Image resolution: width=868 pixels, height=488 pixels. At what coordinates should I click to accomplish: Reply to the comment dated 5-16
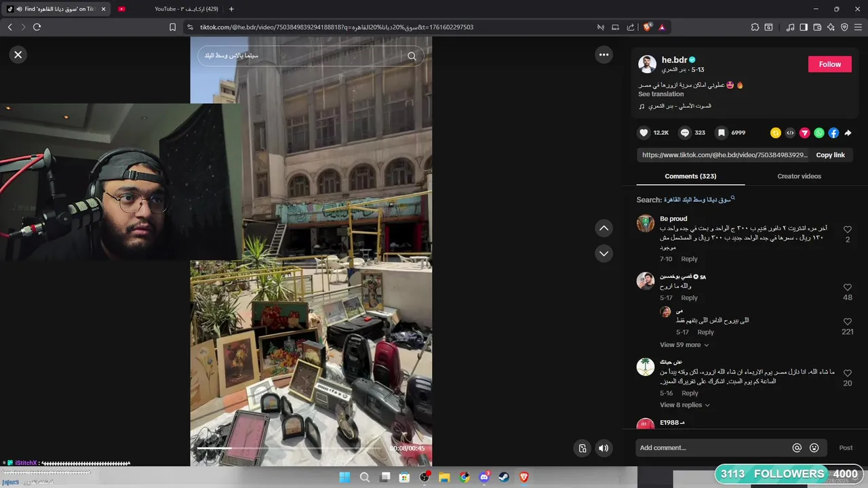tap(690, 393)
